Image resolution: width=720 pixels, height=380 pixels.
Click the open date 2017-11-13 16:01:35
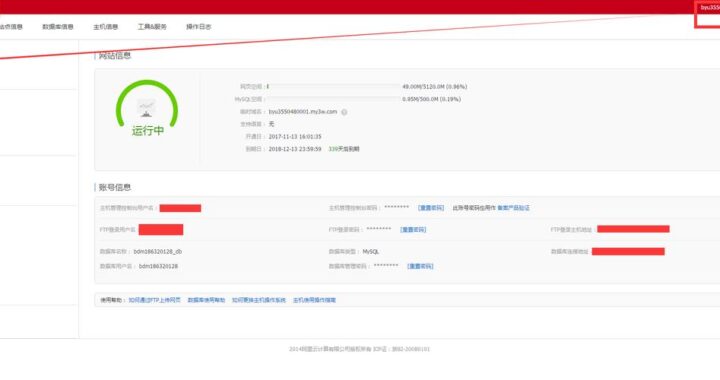point(295,137)
